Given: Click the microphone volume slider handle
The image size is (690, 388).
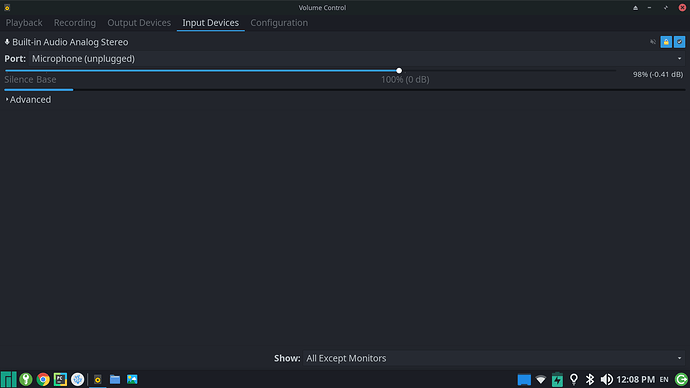Looking at the screenshot, I should point(399,70).
